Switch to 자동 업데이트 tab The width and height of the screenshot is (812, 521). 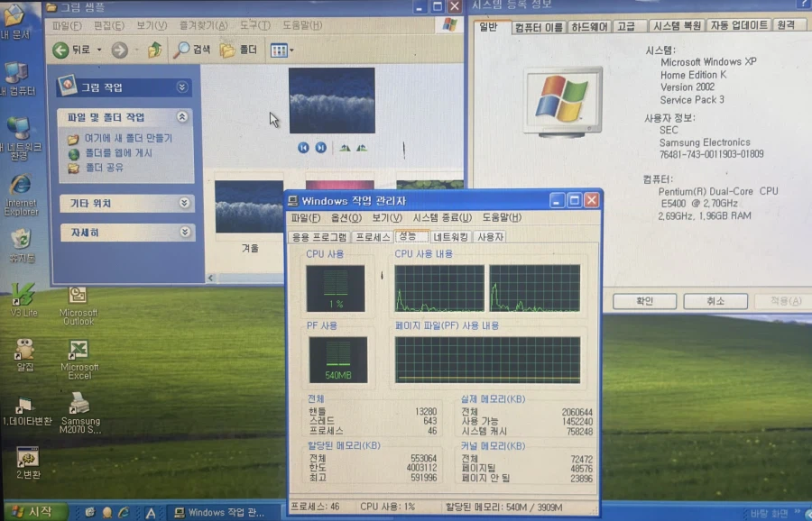pos(739,25)
